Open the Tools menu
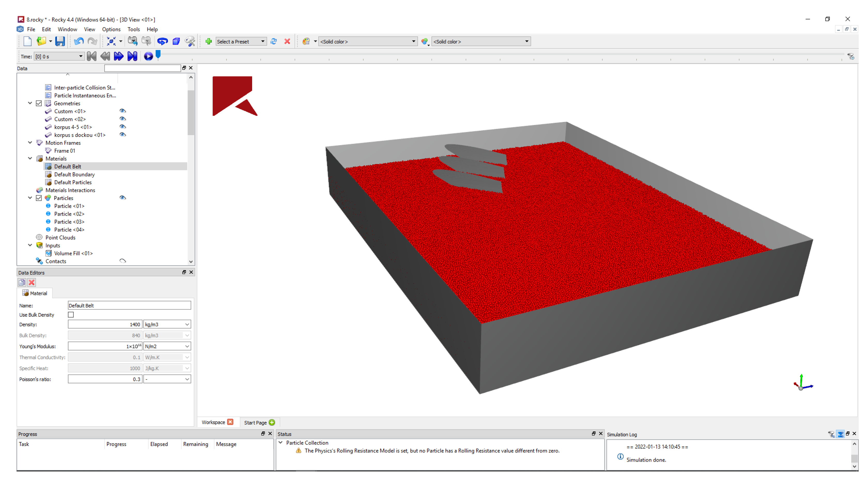The width and height of the screenshot is (868, 481). coord(134,29)
